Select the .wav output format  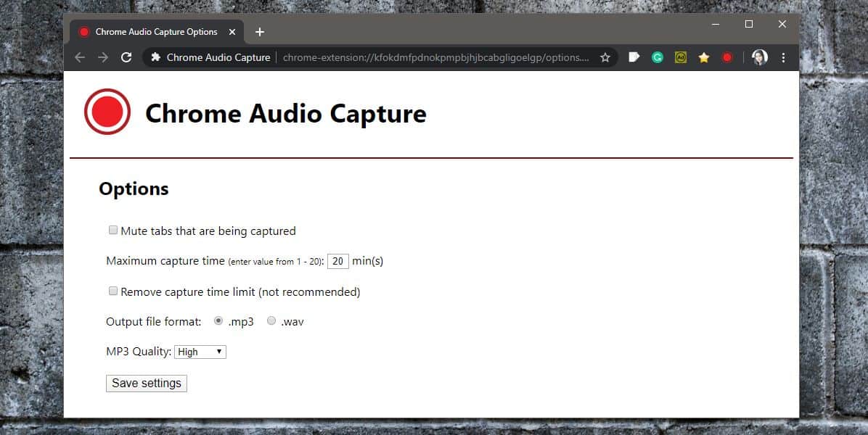[x=271, y=320]
